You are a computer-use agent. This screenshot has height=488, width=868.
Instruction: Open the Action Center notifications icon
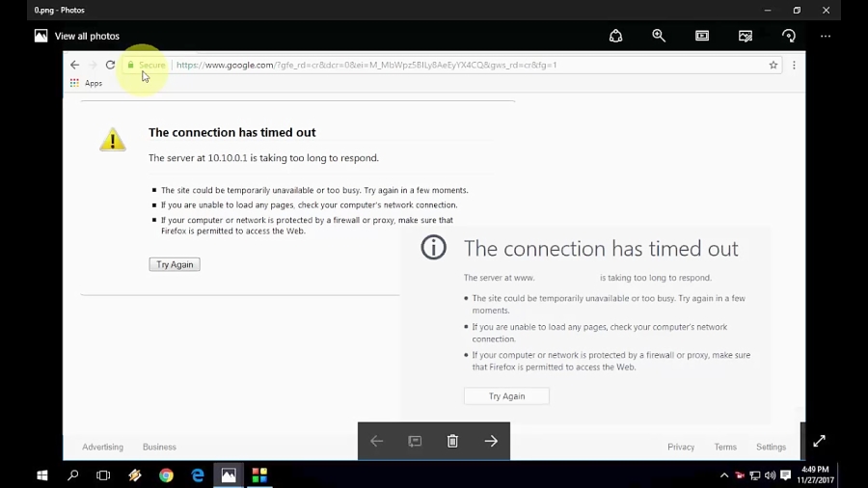click(786, 475)
